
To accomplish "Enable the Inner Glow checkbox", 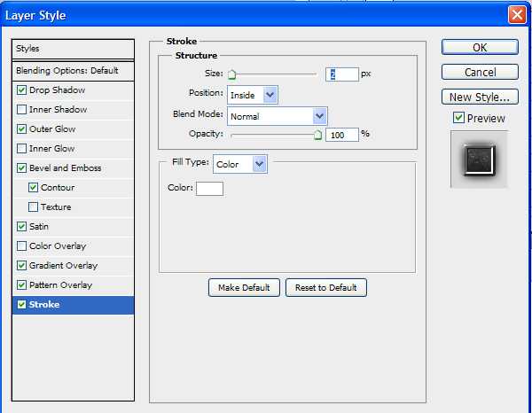I will coord(21,149).
